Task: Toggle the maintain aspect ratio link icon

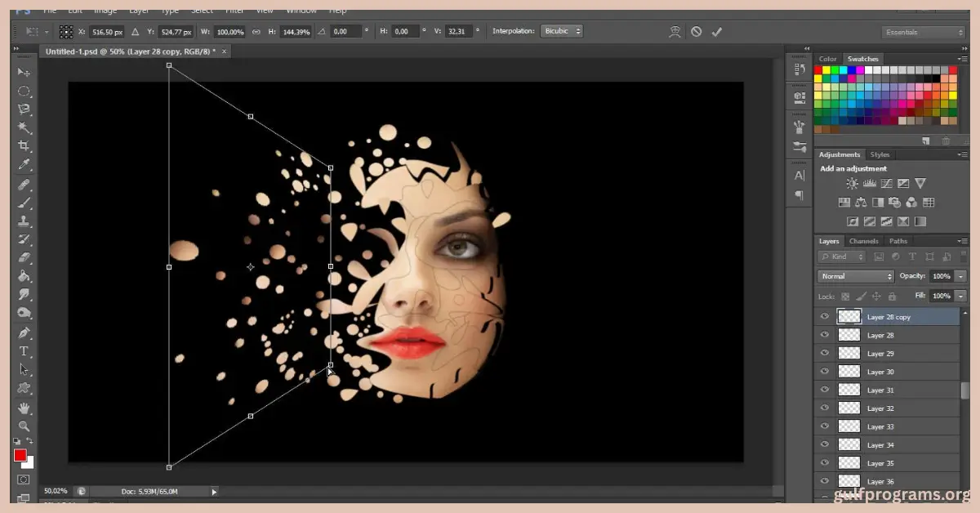Action: point(256,32)
